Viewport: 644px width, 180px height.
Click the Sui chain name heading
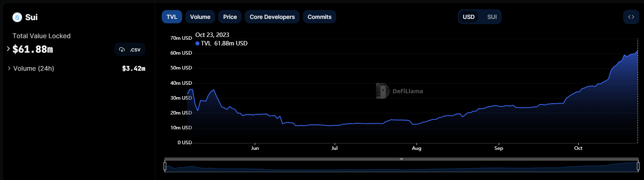point(31,17)
